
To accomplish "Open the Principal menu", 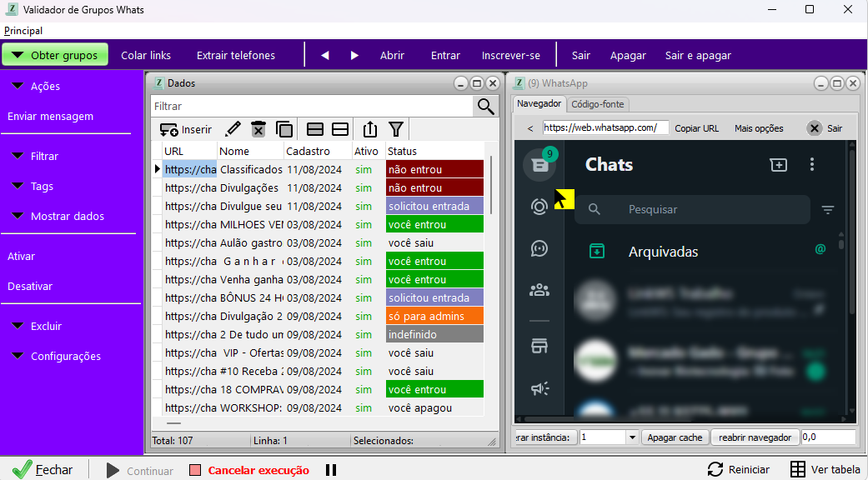I will (23, 31).
